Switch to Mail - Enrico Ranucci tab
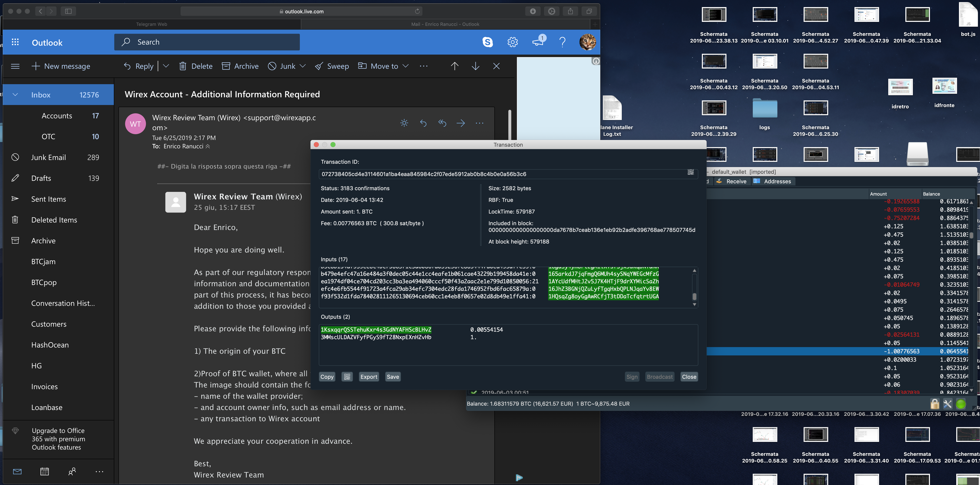980x485 pixels. [x=445, y=24]
